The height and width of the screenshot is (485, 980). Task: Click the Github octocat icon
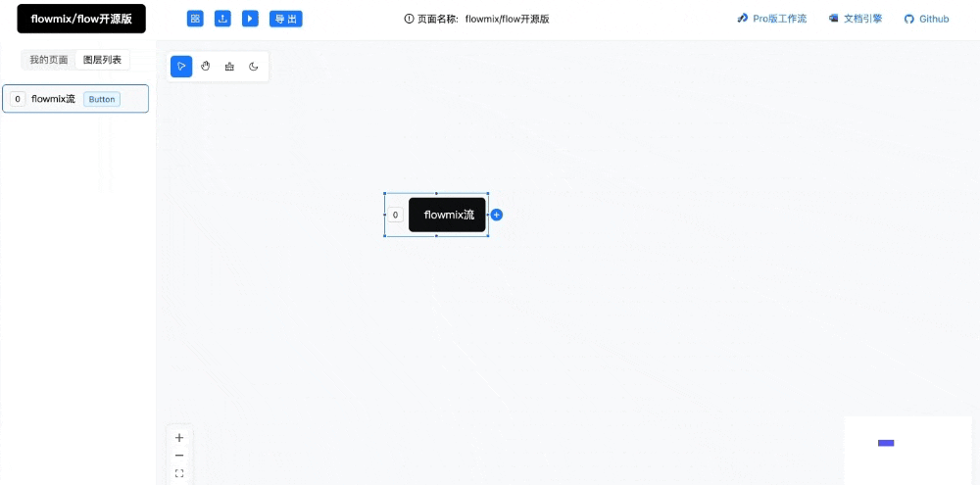[909, 20]
